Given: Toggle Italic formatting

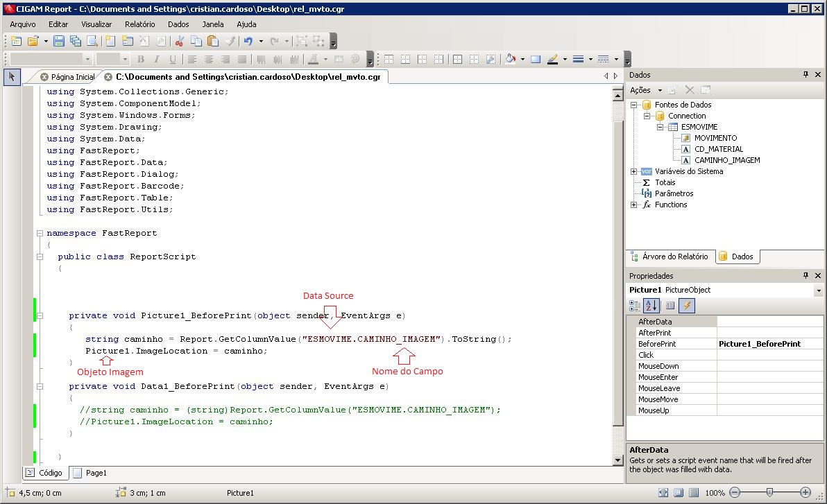Looking at the screenshot, I should (x=157, y=59).
